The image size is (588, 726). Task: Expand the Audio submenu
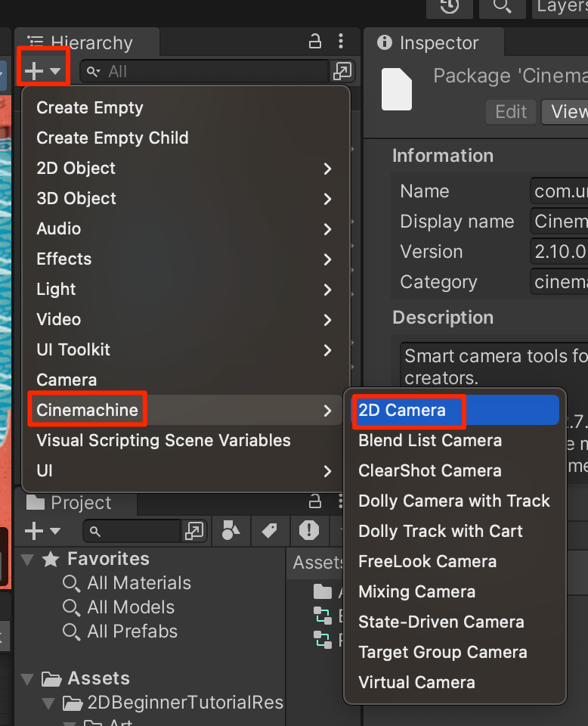pyautogui.click(x=186, y=228)
